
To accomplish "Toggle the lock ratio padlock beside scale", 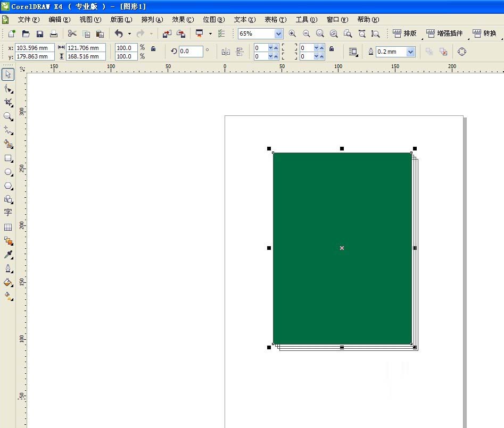I will pos(153,48).
